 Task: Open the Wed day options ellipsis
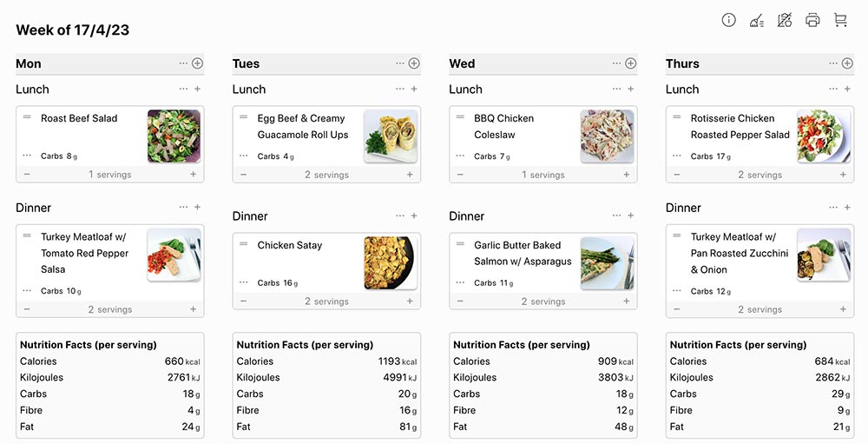[616, 63]
